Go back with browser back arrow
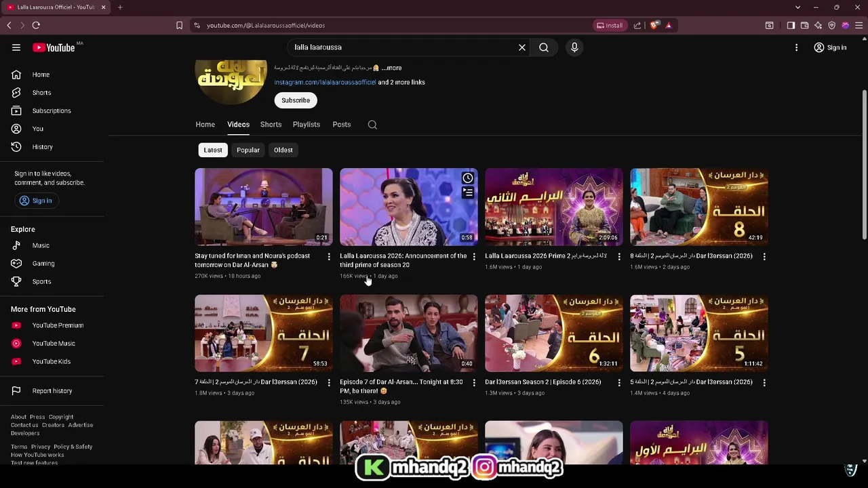This screenshot has width=868, height=488. coord(9,26)
